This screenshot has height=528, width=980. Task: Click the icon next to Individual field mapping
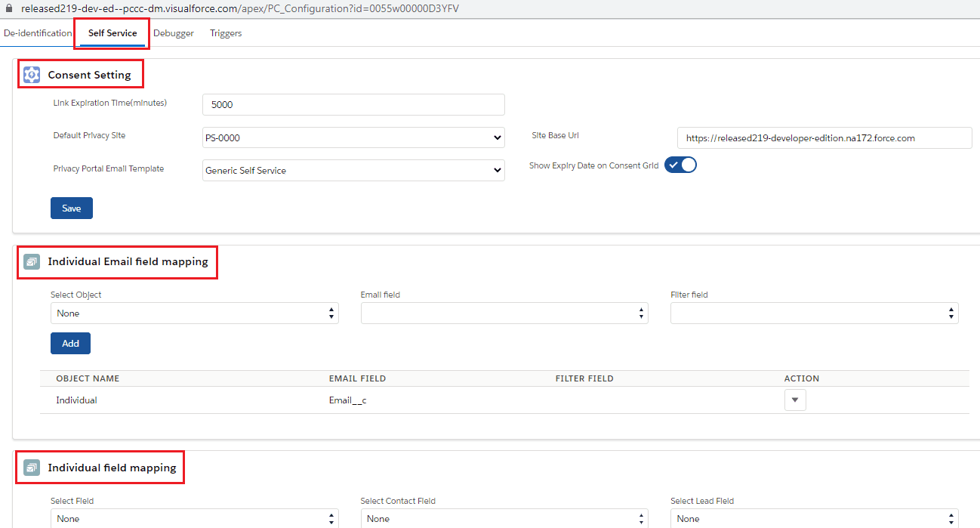(31, 467)
